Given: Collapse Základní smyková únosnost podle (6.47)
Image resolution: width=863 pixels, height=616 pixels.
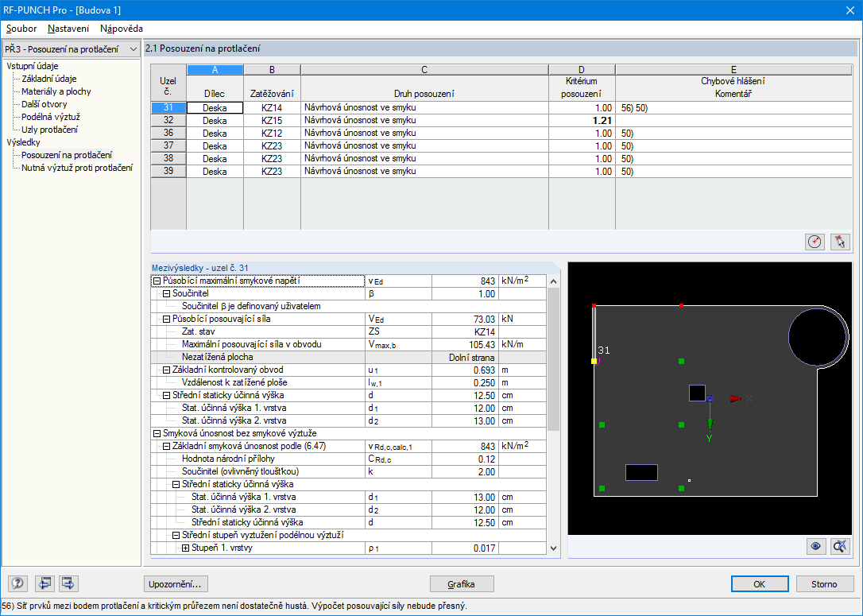Looking at the screenshot, I should (x=166, y=447).
